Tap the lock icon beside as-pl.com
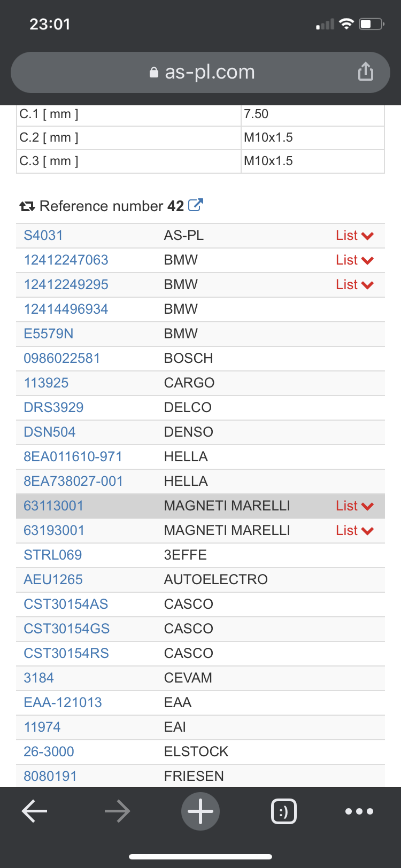Screen dimensions: 401x868 pos(154,72)
